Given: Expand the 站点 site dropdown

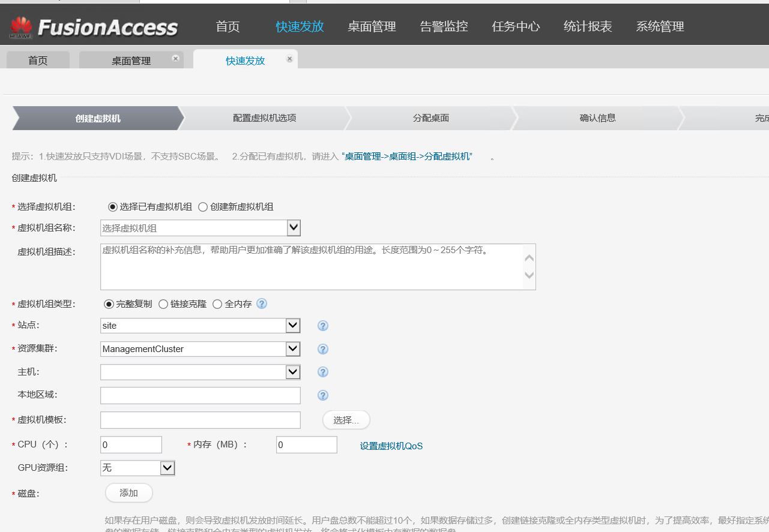Looking at the screenshot, I should (x=293, y=326).
